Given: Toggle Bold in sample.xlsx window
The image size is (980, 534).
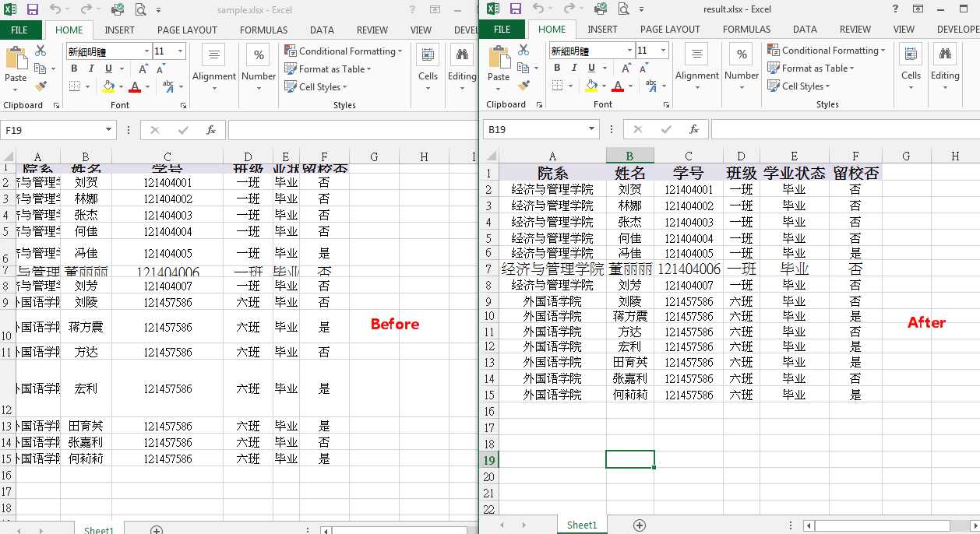Looking at the screenshot, I should pos(74,69).
